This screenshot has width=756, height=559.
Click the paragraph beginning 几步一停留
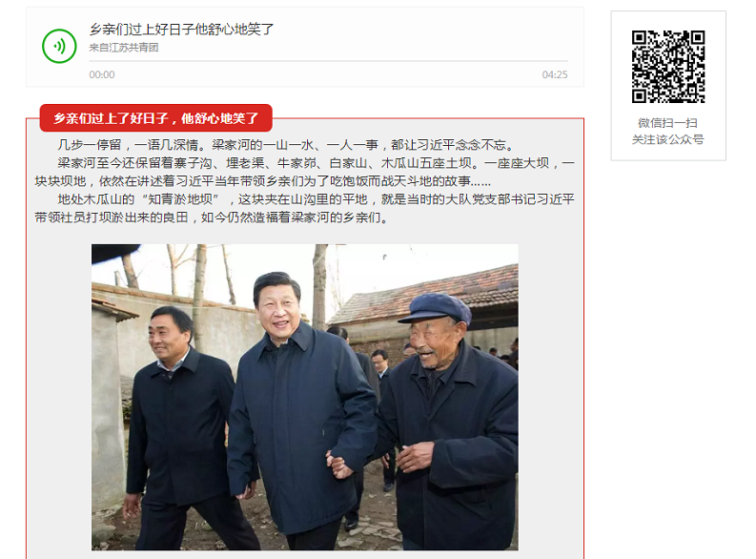coord(287,145)
